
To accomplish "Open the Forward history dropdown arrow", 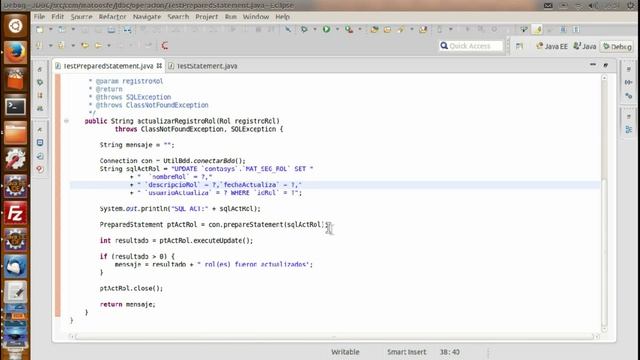I will click(109, 45).
